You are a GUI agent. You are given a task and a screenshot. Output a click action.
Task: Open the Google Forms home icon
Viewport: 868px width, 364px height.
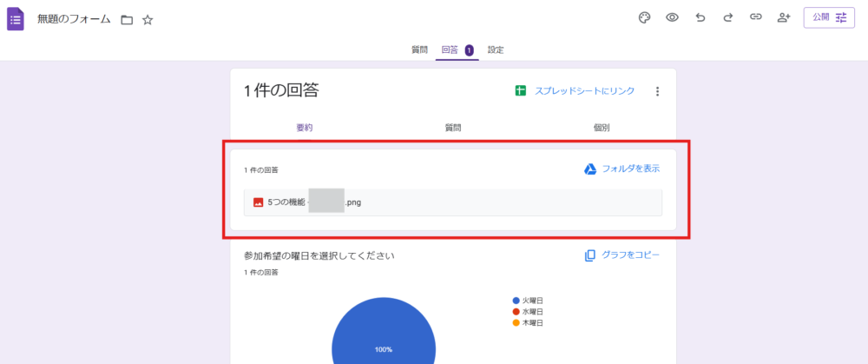[16, 18]
